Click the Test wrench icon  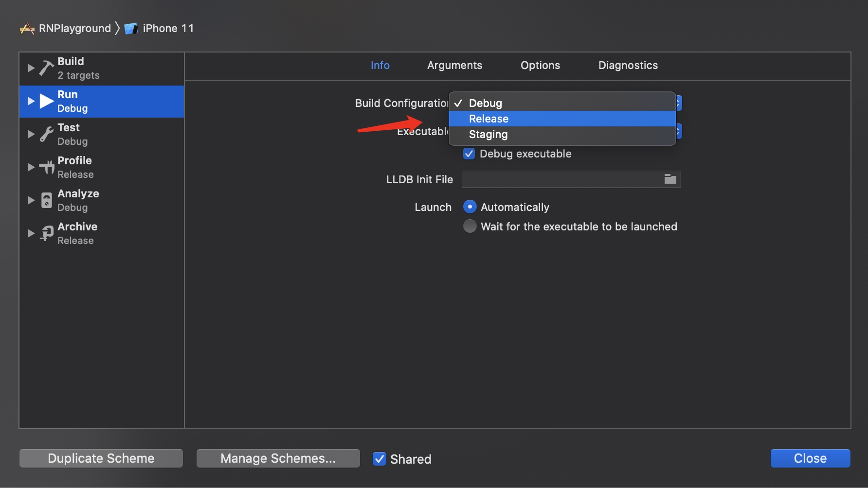point(46,134)
